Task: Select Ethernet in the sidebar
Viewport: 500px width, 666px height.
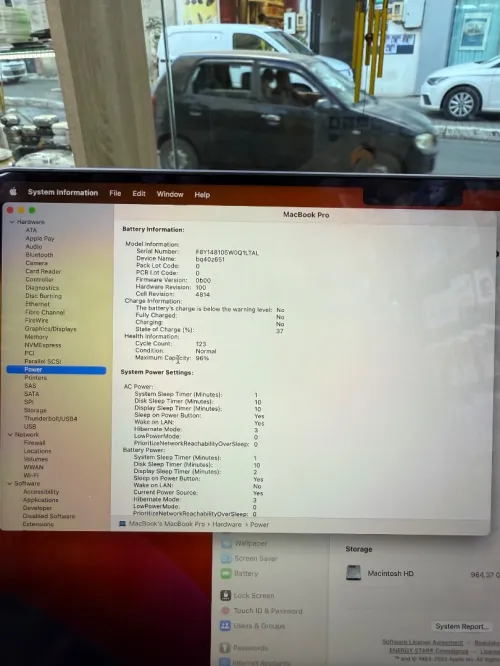Action: [x=37, y=304]
